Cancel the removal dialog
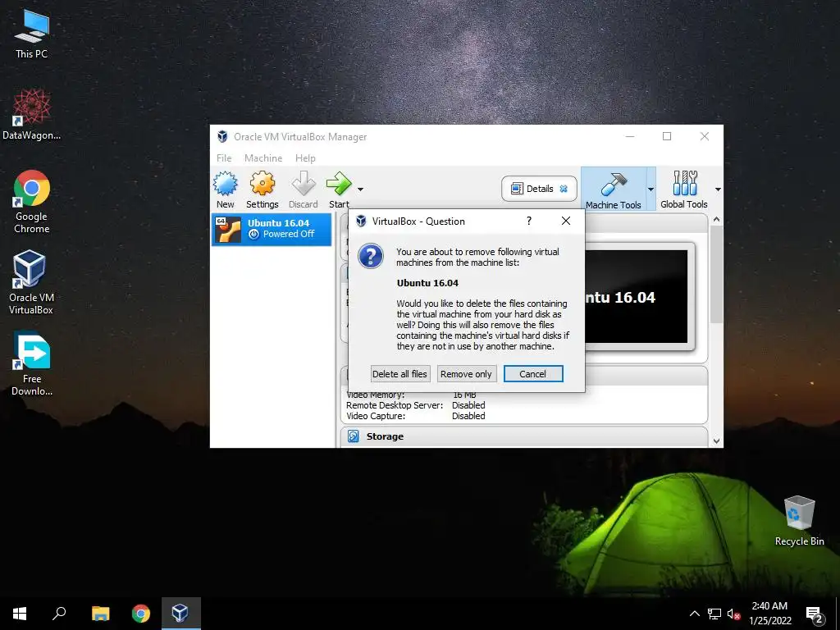The height and width of the screenshot is (630, 840). [533, 374]
